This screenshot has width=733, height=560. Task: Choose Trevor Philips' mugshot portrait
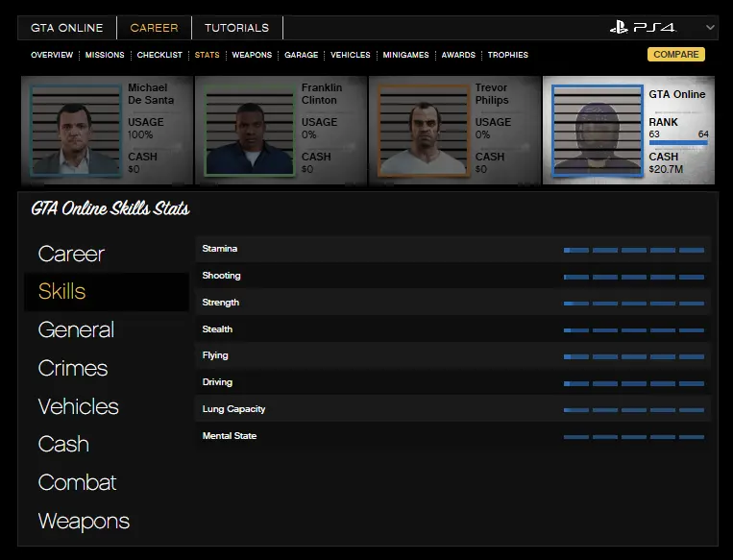pos(424,132)
